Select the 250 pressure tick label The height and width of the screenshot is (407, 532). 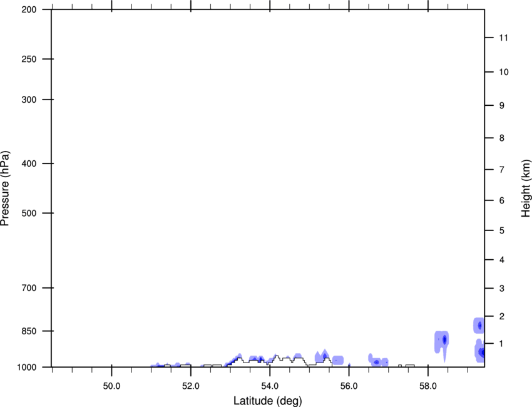(x=29, y=59)
